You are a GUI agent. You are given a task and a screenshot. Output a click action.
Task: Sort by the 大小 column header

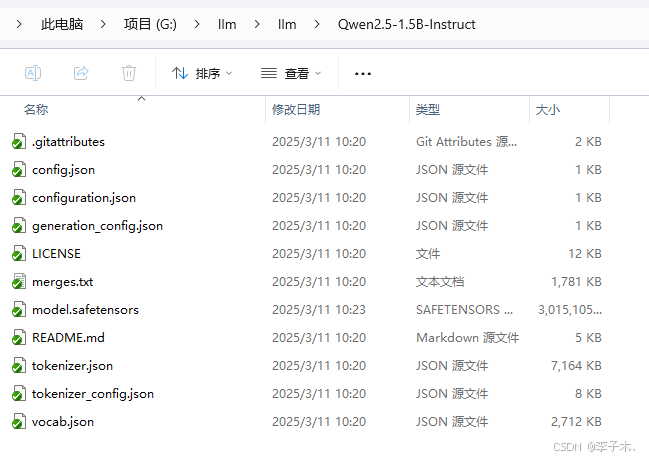tap(548, 110)
